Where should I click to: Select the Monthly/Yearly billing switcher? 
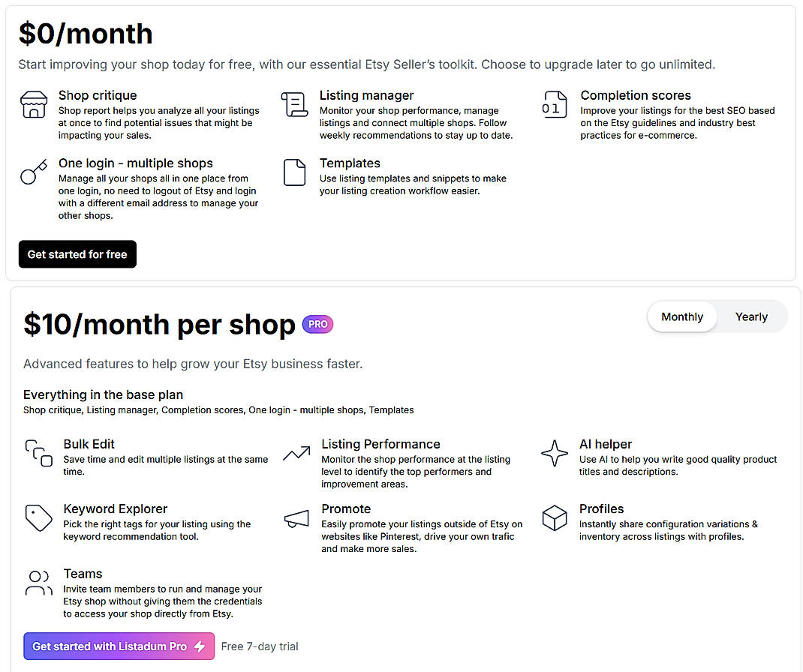pos(717,316)
